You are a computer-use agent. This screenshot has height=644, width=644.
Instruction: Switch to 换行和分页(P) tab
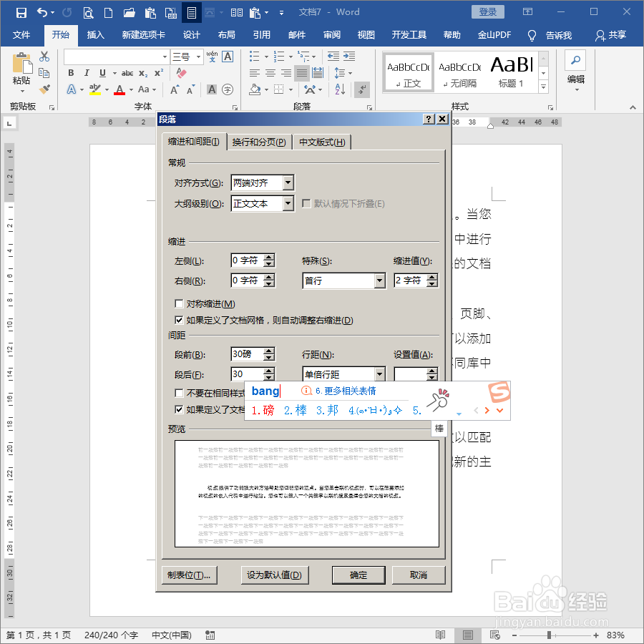pyautogui.click(x=259, y=142)
